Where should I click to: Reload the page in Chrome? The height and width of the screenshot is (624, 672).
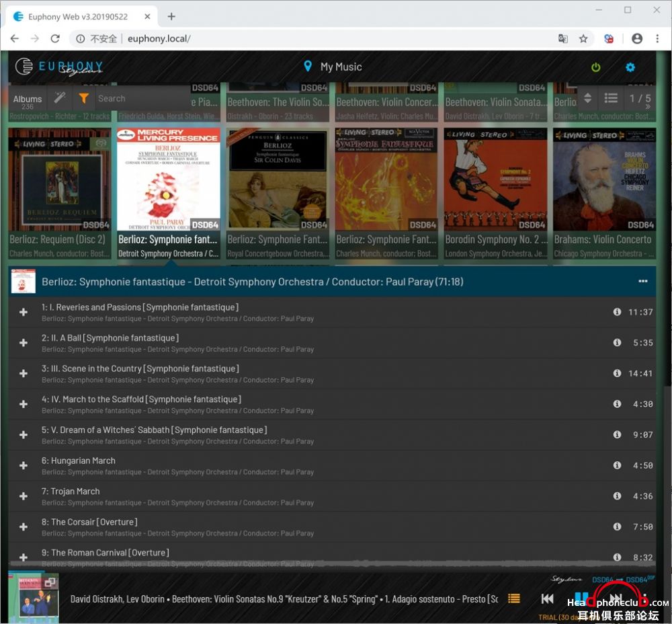point(55,38)
